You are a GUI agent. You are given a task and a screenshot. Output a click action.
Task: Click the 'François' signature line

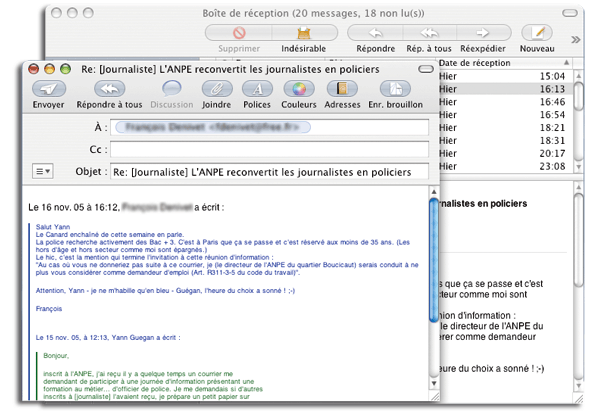click(49, 309)
